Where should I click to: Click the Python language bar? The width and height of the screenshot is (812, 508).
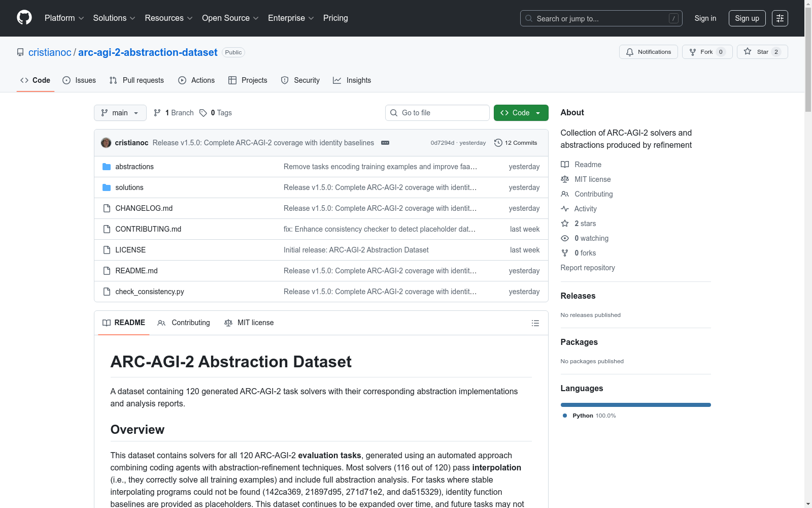[x=636, y=405]
